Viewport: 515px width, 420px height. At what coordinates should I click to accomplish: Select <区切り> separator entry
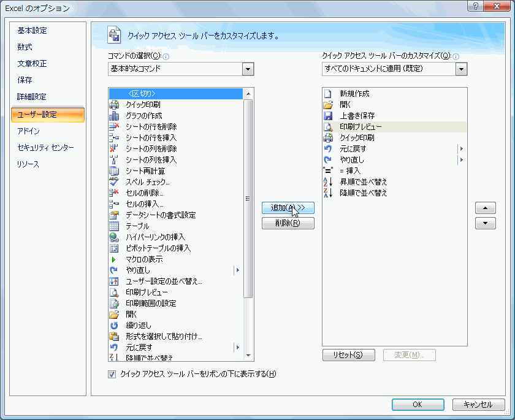176,94
